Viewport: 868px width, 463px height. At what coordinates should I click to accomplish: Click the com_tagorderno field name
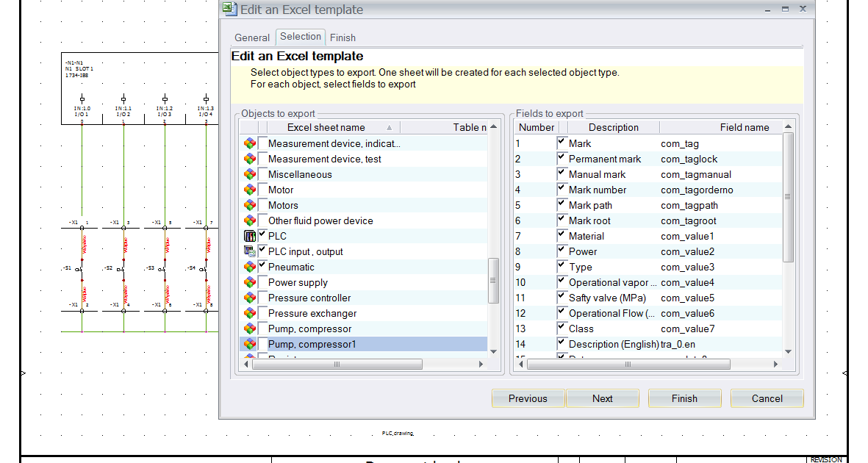click(x=697, y=190)
